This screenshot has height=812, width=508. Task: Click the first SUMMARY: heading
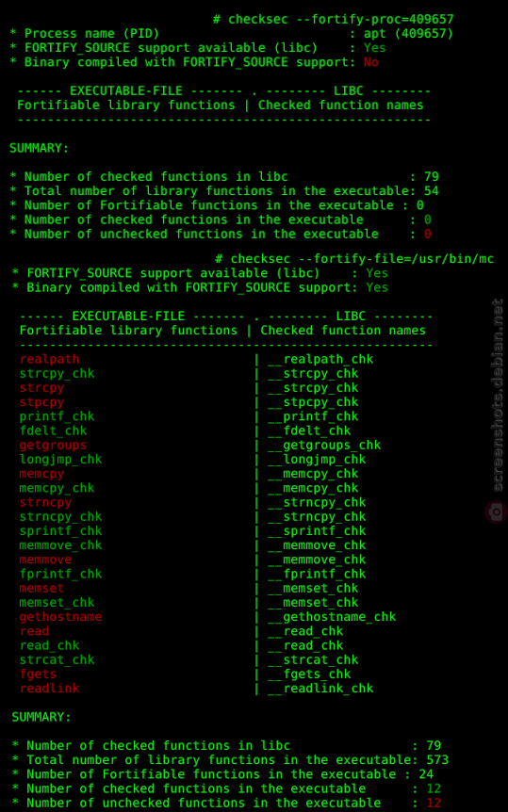pos(39,148)
